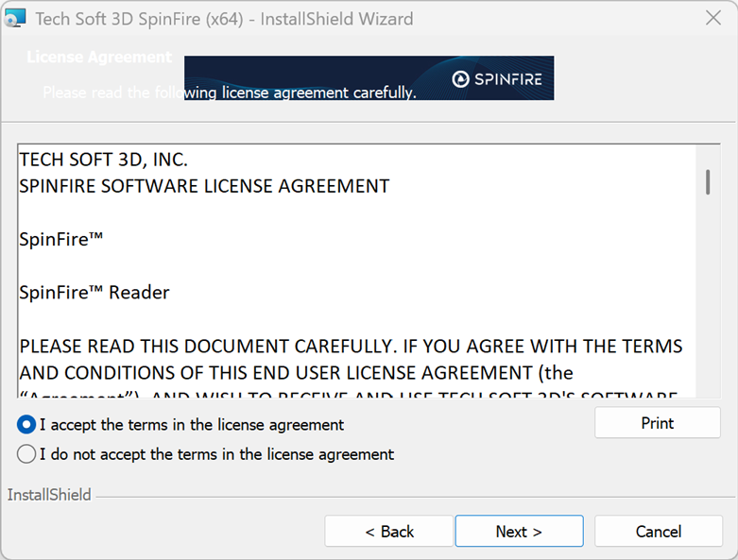Image resolution: width=738 pixels, height=560 pixels.
Task: Click the 'License Agreement' header title
Action: (x=99, y=58)
